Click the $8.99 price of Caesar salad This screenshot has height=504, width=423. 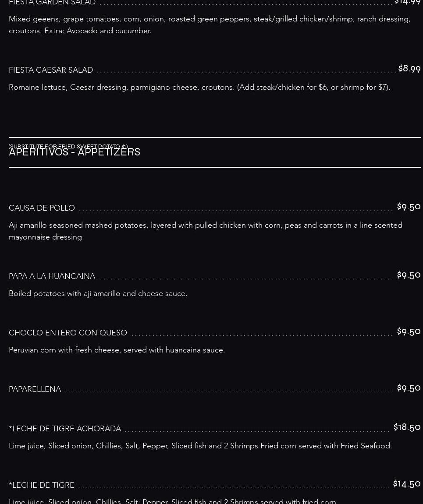click(409, 68)
